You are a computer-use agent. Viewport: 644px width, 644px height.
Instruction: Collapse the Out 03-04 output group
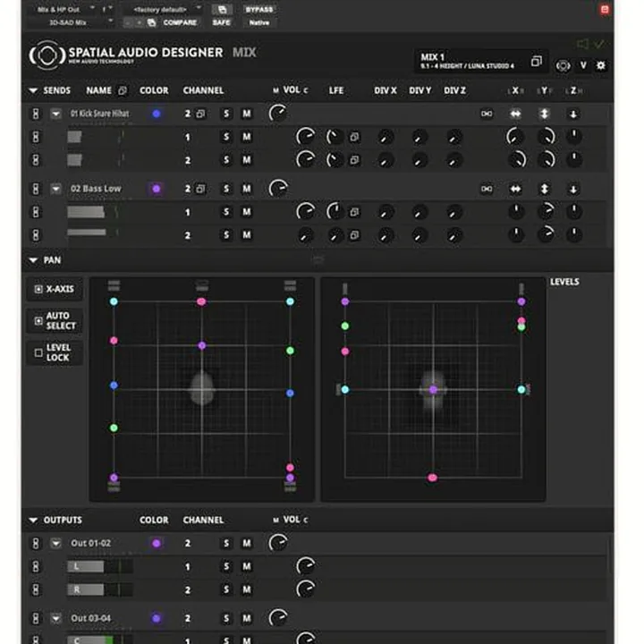(55, 619)
